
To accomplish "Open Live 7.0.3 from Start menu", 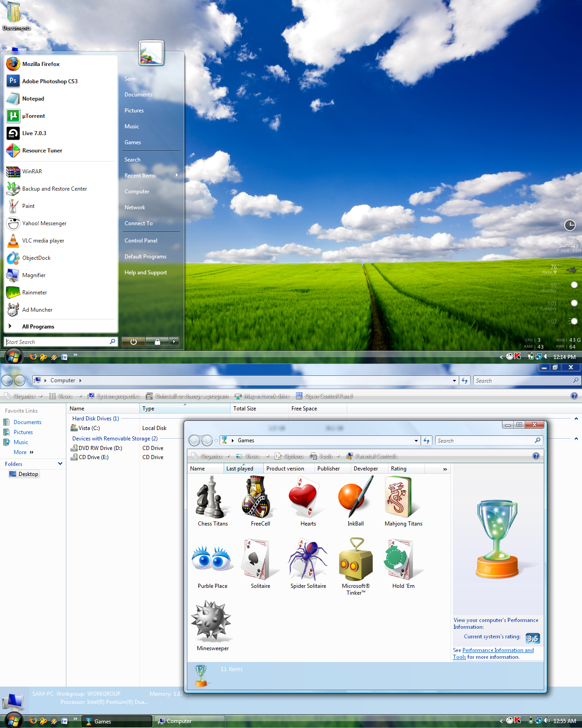I will point(61,133).
